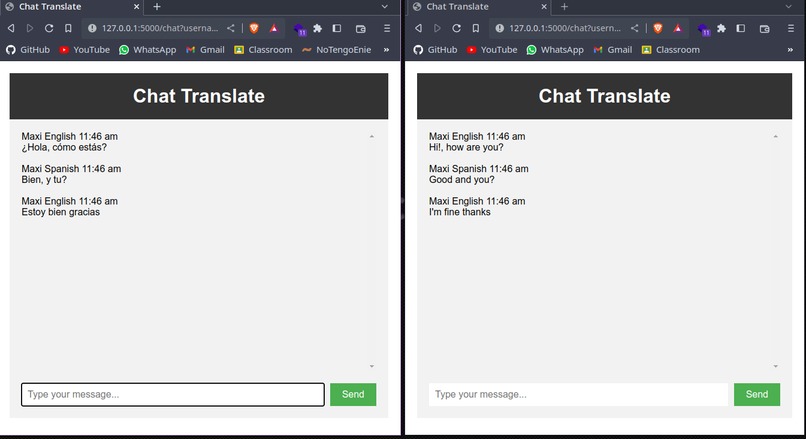This screenshot has height=439, width=806.
Task: Click bookmark icon in left browser toolbar
Action: click(68, 28)
